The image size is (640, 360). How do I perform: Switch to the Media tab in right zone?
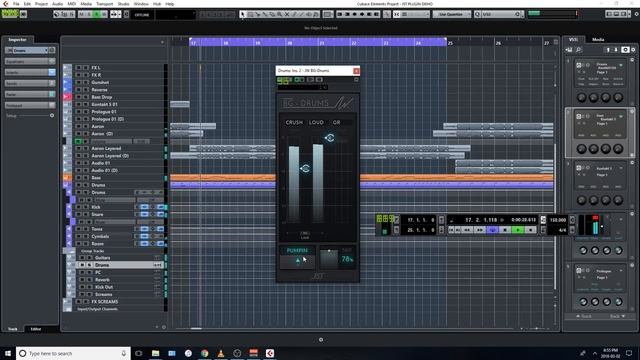pos(598,40)
